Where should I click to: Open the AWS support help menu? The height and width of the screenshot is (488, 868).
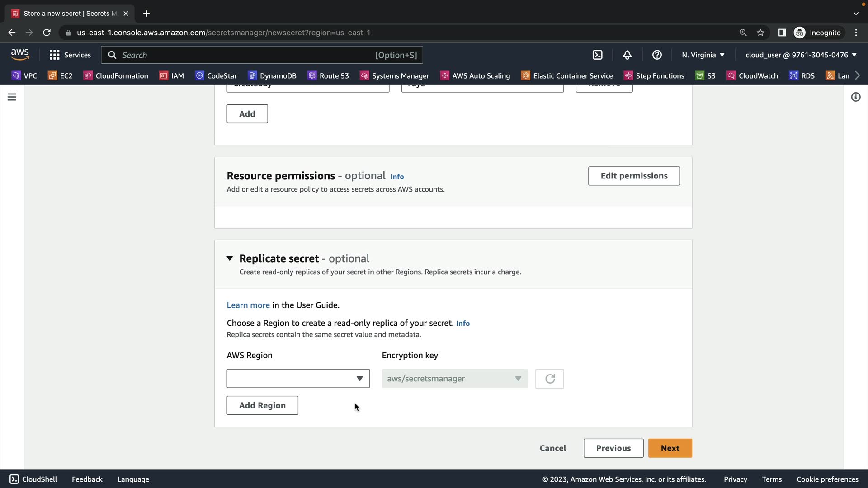pos(657,55)
